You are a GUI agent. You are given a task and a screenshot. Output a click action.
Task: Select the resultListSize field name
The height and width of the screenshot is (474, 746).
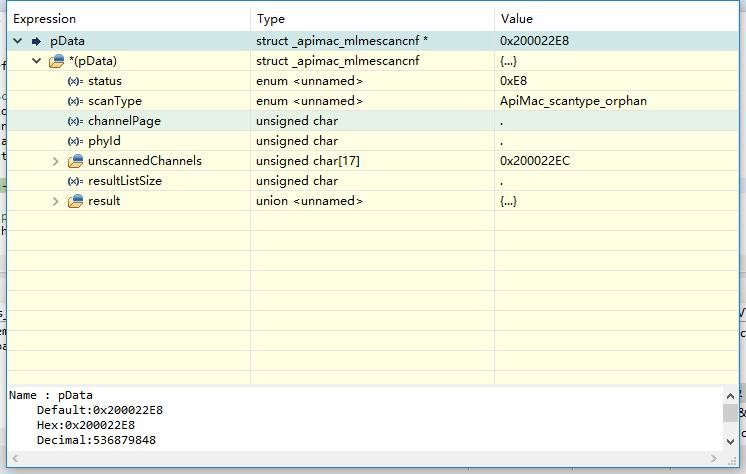[x=125, y=181]
